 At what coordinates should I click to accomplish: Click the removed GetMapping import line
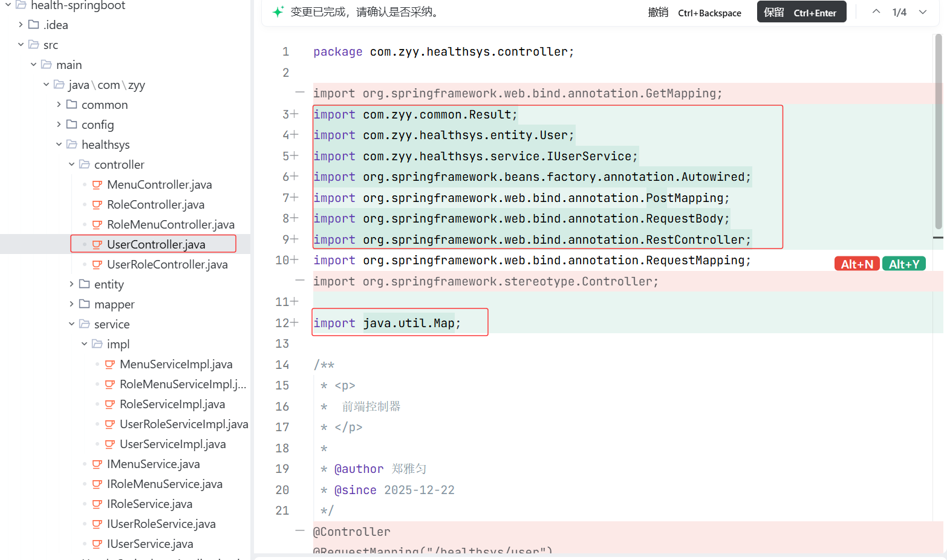(518, 94)
